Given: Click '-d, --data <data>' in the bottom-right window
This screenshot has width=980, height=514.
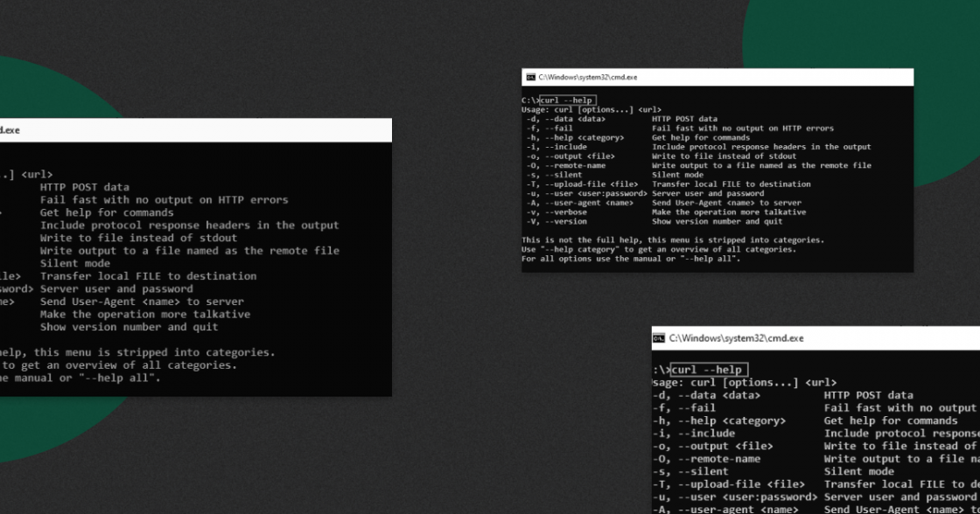Looking at the screenshot, I should click(707, 395).
